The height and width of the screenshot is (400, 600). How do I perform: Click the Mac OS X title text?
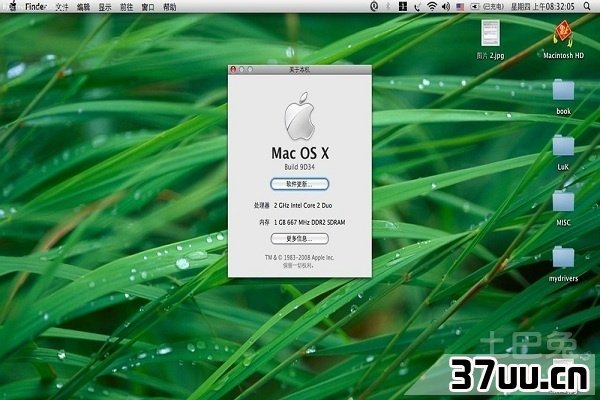point(300,153)
